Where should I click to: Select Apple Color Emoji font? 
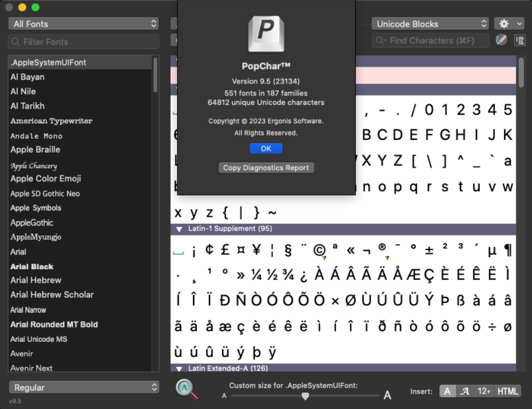[x=46, y=179]
